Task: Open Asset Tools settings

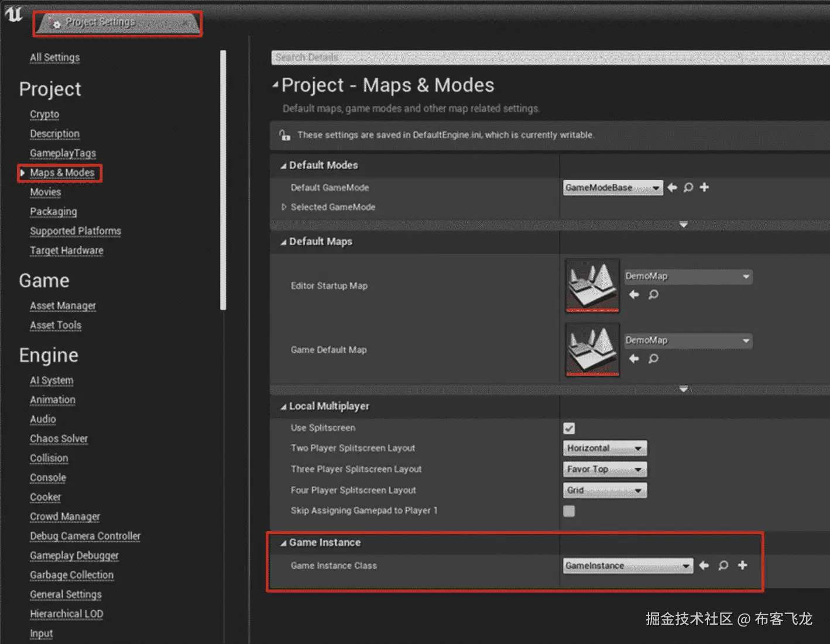Action: [56, 325]
